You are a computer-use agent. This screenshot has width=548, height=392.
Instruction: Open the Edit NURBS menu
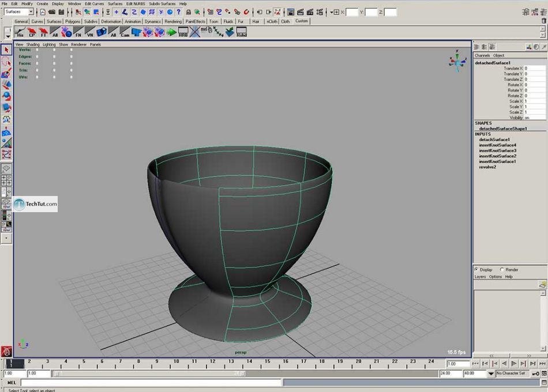pos(135,3)
